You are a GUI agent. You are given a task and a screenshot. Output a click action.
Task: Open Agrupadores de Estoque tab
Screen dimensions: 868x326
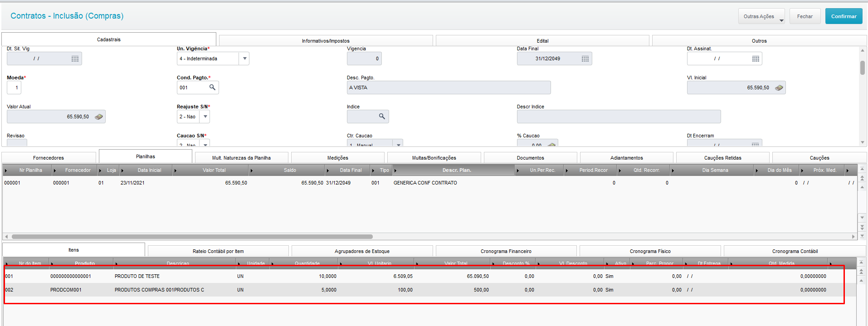[362, 251]
